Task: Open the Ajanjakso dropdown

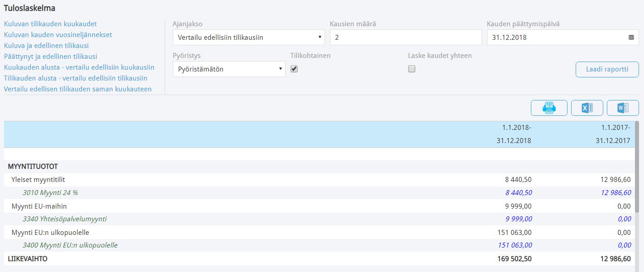Action: 249,38
